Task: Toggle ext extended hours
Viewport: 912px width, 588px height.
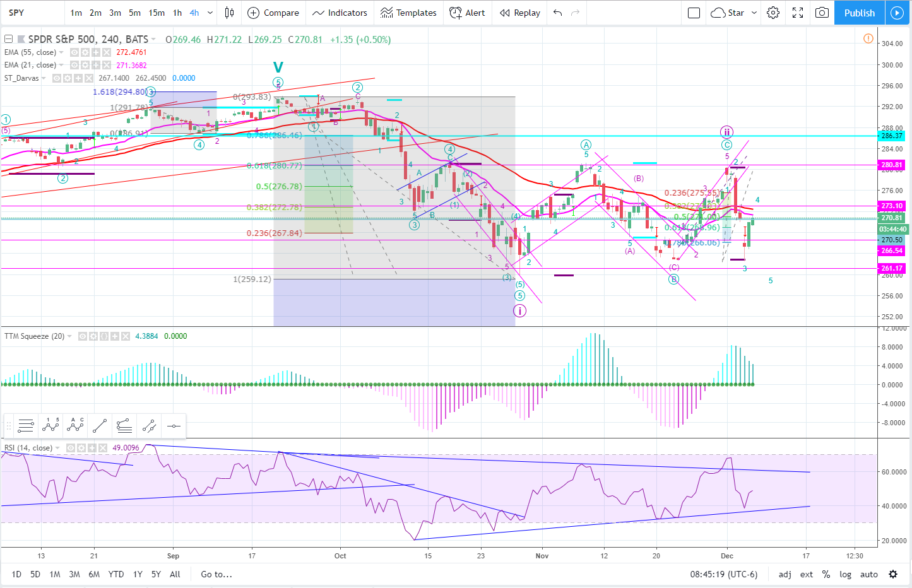Action: [807, 574]
